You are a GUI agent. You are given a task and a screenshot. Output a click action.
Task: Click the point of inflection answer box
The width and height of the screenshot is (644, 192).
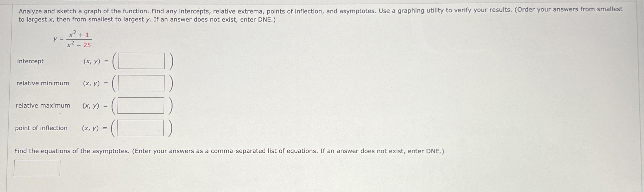tap(141, 128)
